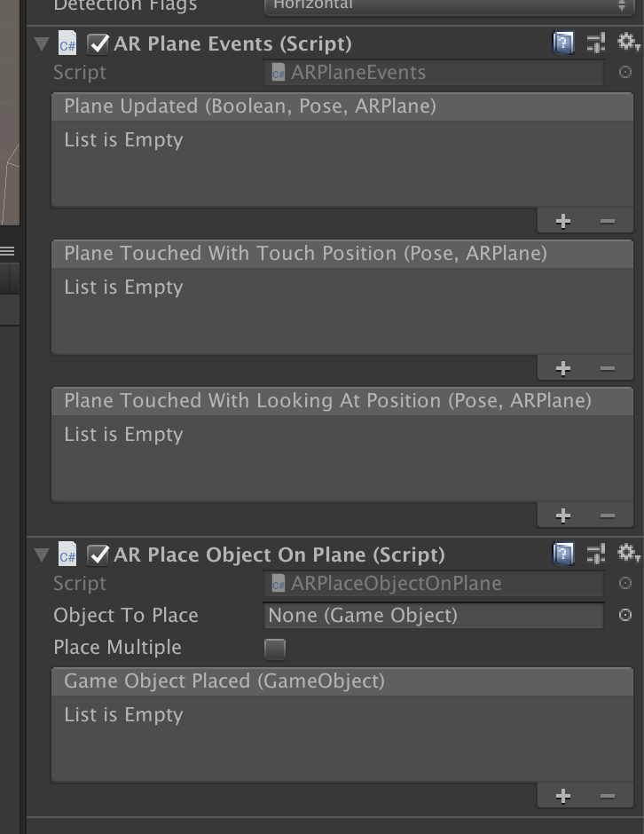The height and width of the screenshot is (834, 644).
Task: Toggle the Place Multiple checkbox
Action: (275, 649)
